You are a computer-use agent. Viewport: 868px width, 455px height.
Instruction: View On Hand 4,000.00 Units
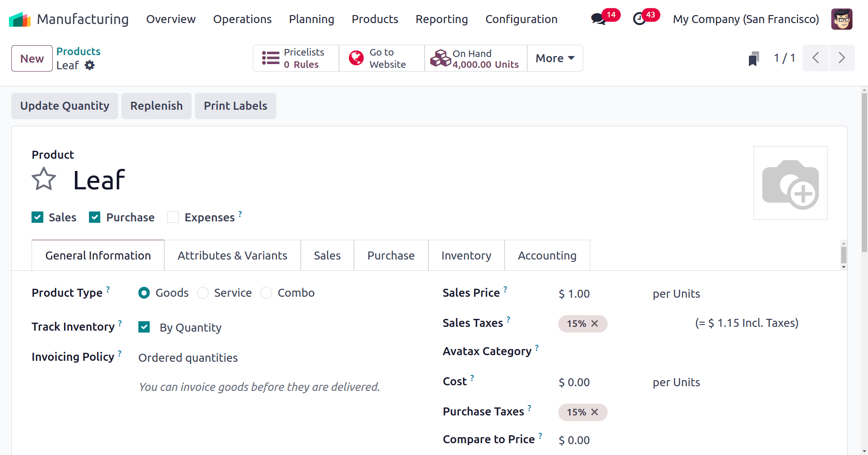tap(476, 58)
